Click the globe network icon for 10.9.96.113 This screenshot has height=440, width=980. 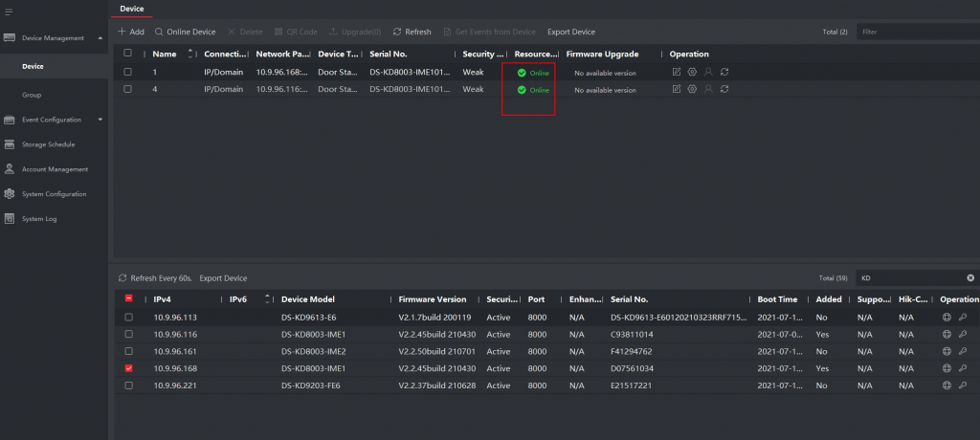coord(947,317)
